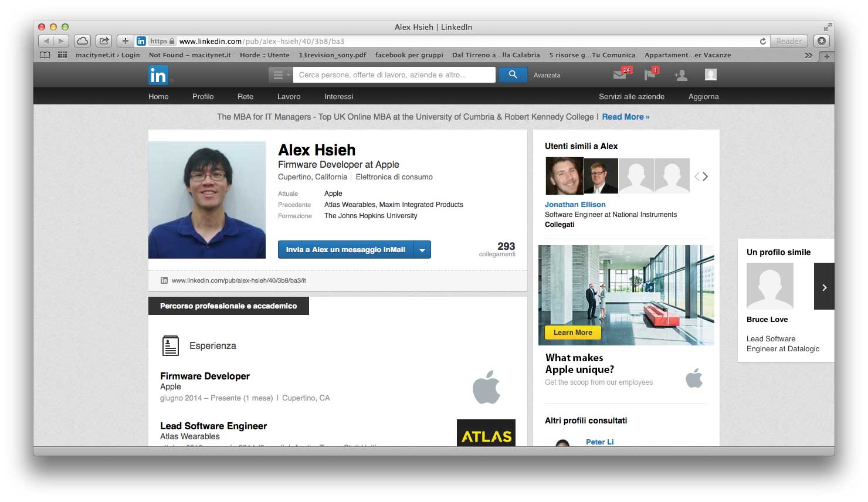The image size is (868, 502).
Task: Click the yellow Learn More button
Action: (x=573, y=333)
